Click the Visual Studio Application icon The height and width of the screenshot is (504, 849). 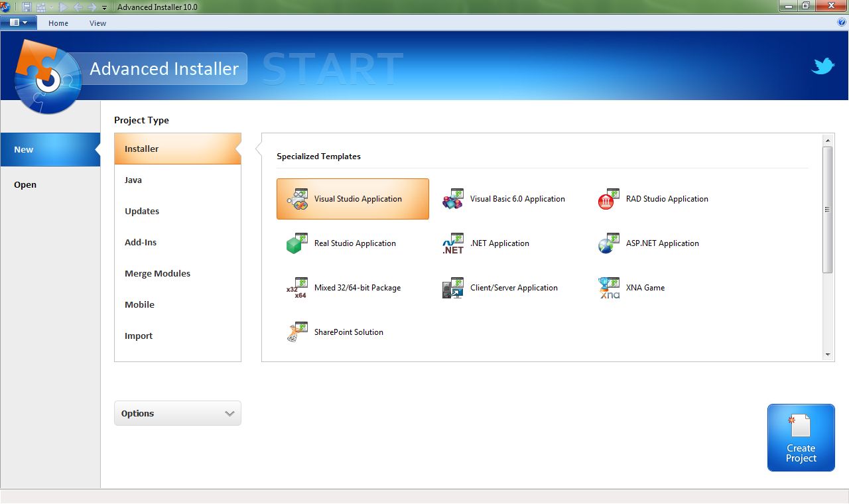[x=297, y=199]
